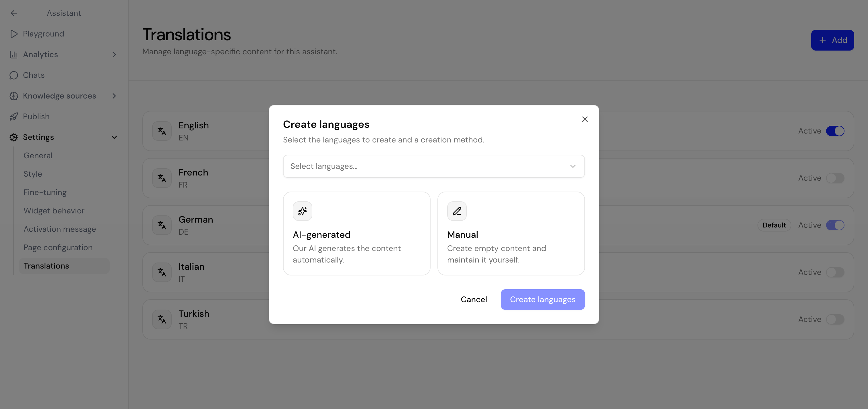Click the Publish rocket icon
This screenshot has width=868, height=409.
[x=14, y=117]
